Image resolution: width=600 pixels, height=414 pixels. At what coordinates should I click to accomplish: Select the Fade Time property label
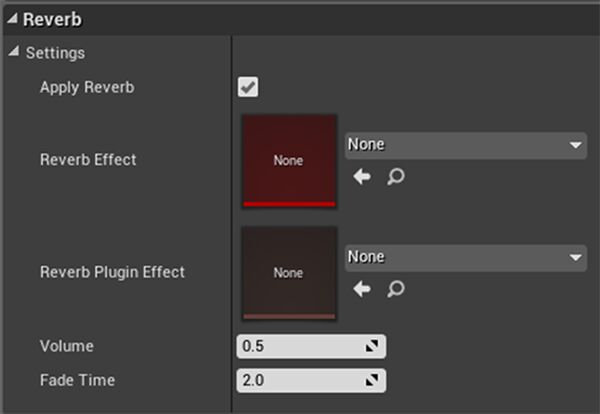(77, 380)
